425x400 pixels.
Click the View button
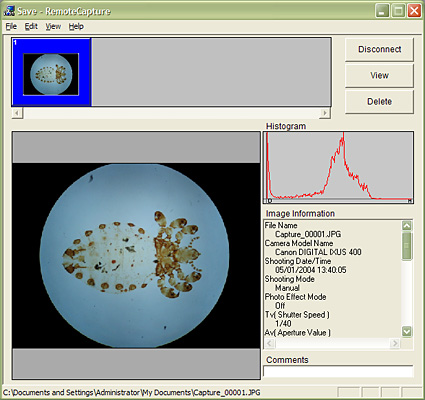379,75
